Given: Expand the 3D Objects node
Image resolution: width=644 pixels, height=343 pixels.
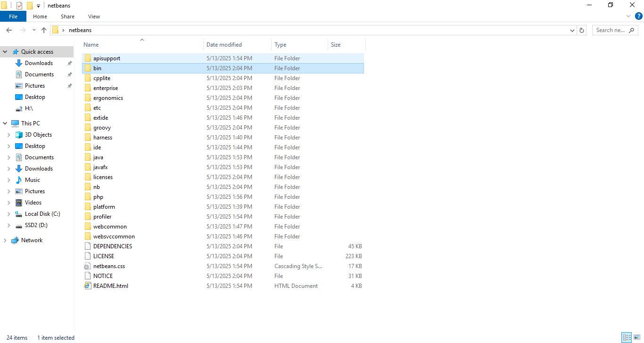Looking at the screenshot, I should pos(9,135).
